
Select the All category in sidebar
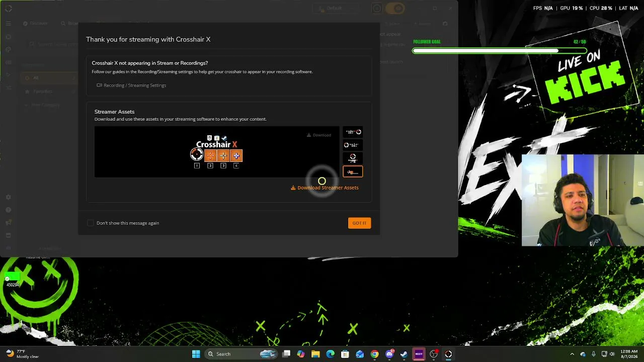[49, 78]
